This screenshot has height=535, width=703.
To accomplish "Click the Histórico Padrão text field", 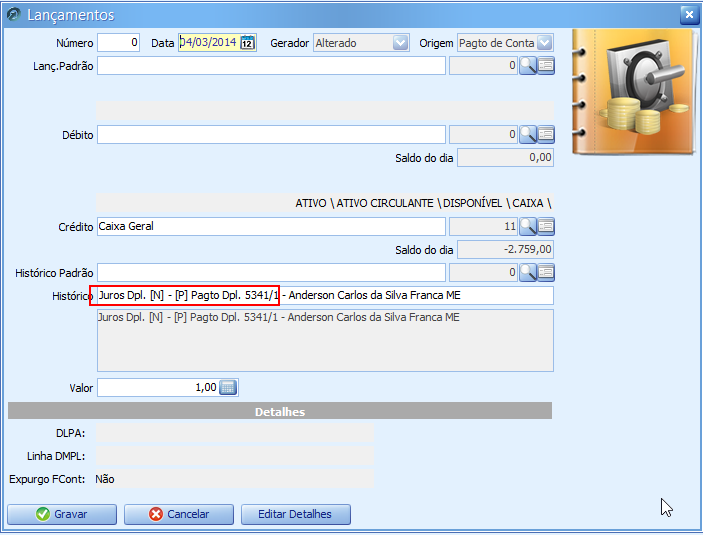I will (271, 272).
